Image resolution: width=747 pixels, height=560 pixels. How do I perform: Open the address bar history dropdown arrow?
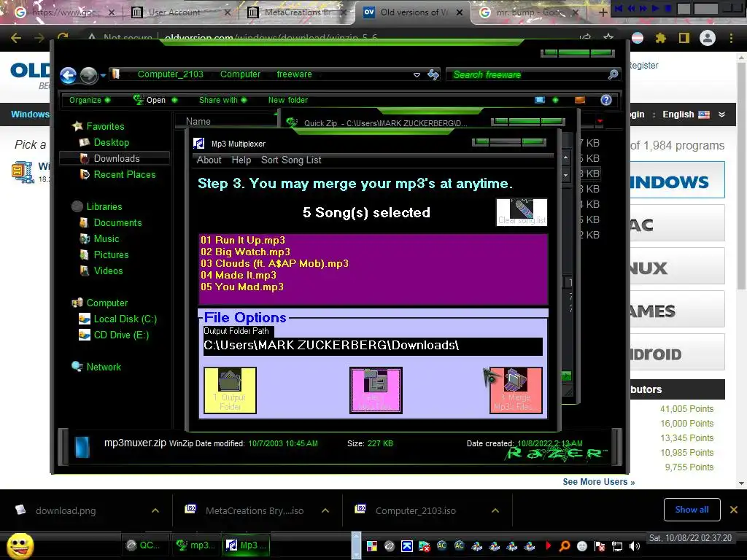point(417,75)
